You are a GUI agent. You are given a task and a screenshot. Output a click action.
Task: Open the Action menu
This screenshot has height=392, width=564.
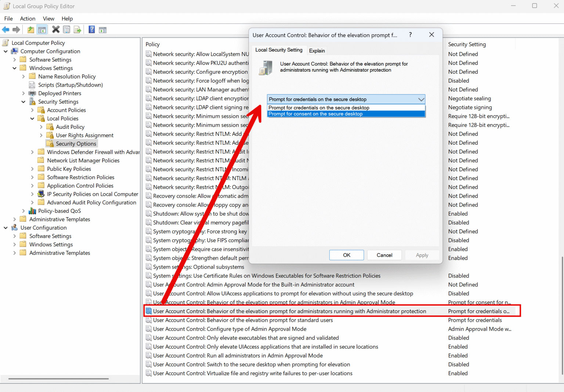click(28, 18)
